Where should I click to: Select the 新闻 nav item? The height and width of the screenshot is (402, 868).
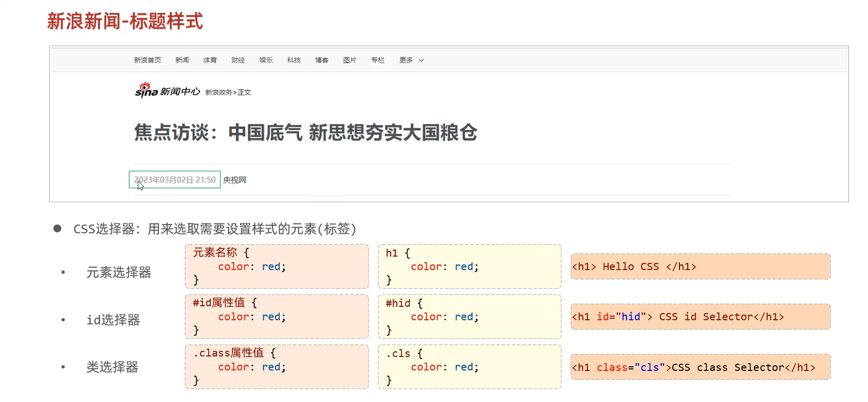pos(182,60)
